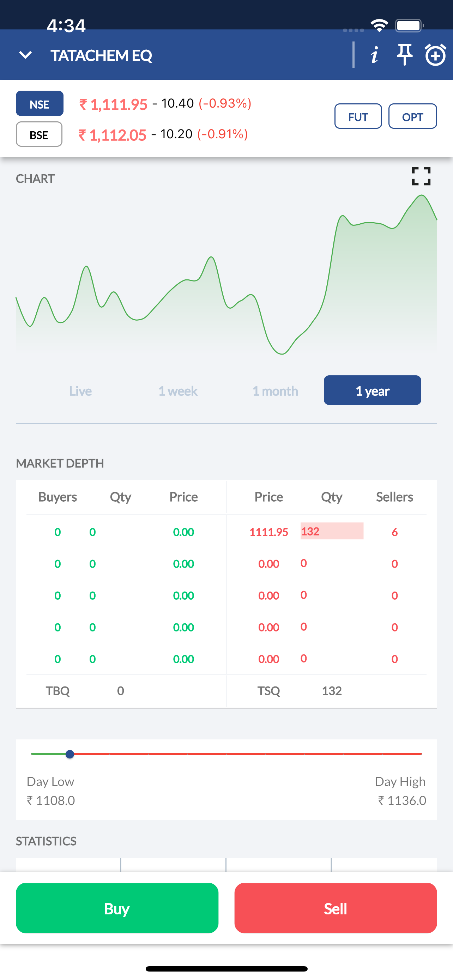Click the day range slider handle
This screenshot has width=453, height=980.
tap(70, 754)
